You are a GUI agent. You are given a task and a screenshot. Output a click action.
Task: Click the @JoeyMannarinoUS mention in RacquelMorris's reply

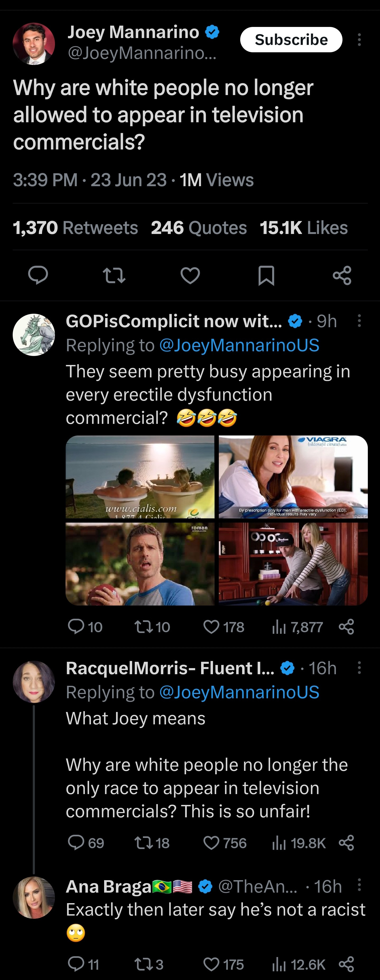pyautogui.click(x=239, y=692)
